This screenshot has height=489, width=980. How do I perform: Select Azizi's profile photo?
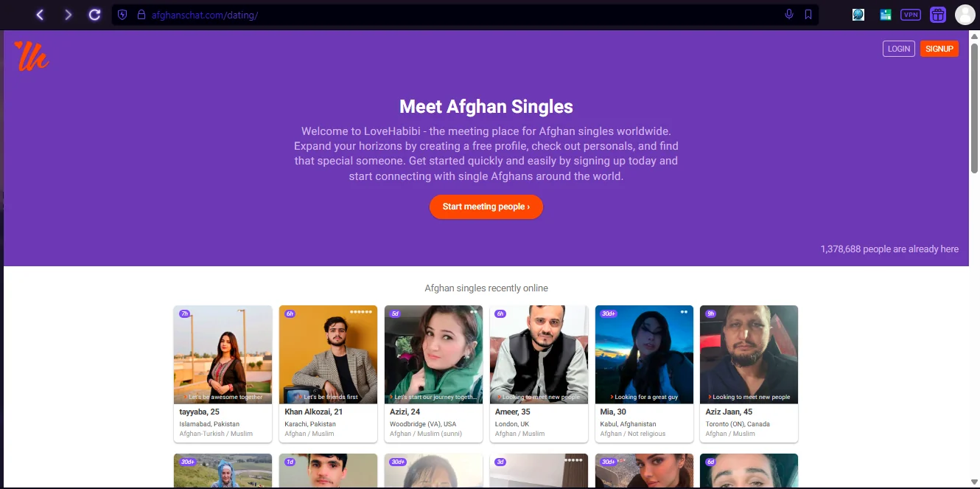point(433,355)
